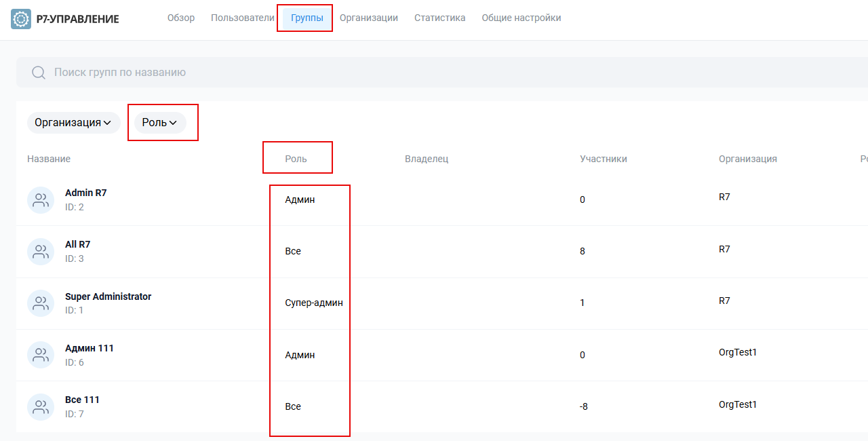Click the Р7-Управление gear logo icon
Image resolution: width=868 pixels, height=441 pixels.
point(21,19)
